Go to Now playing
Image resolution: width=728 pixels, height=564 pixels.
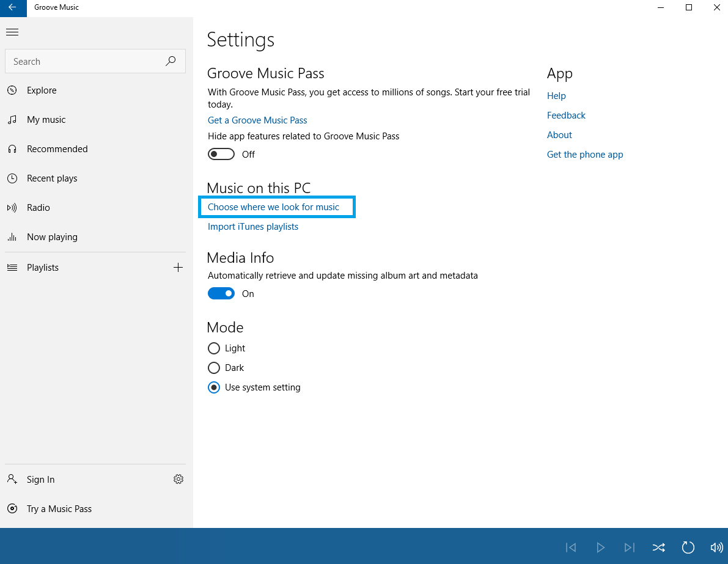52,236
